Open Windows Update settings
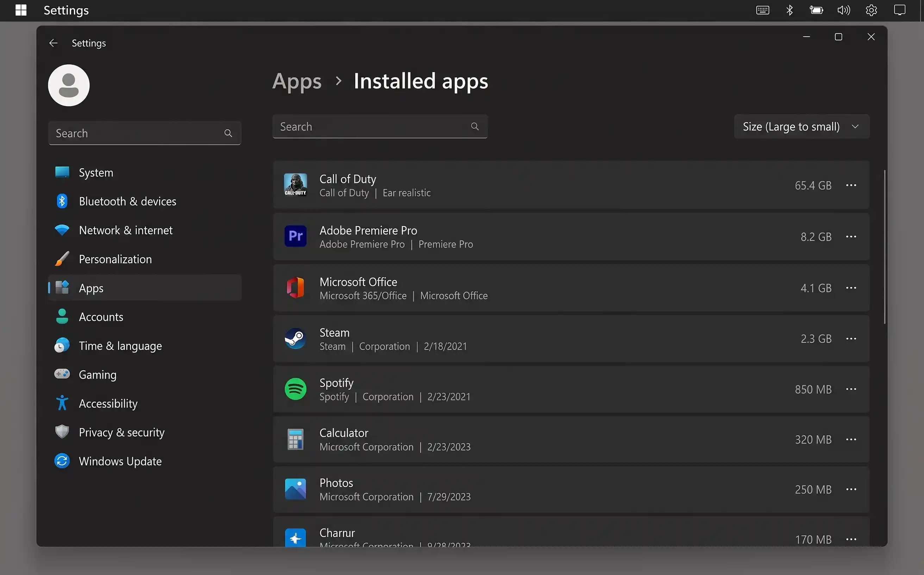The image size is (924, 575). point(145,461)
